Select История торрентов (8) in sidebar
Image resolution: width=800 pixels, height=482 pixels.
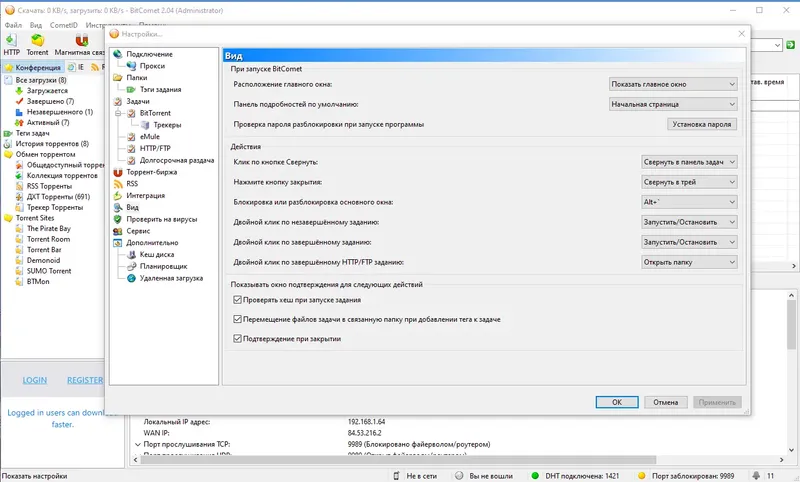[x=52, y=144]
